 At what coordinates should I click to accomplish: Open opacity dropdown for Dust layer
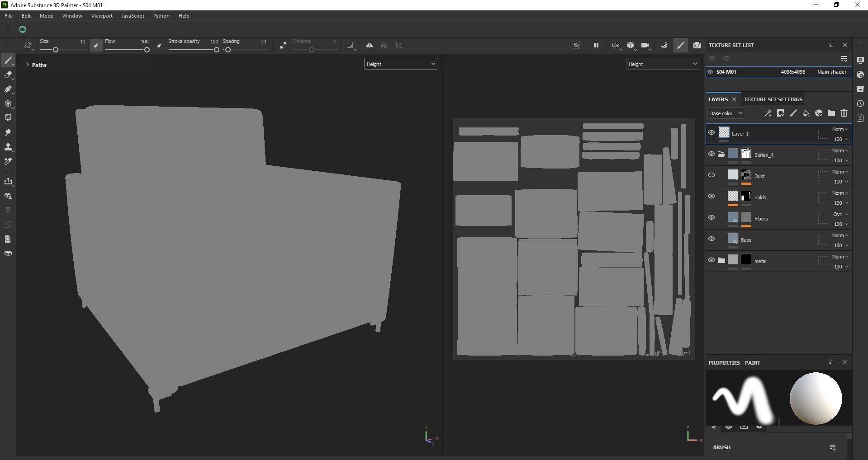coord(841,182)
